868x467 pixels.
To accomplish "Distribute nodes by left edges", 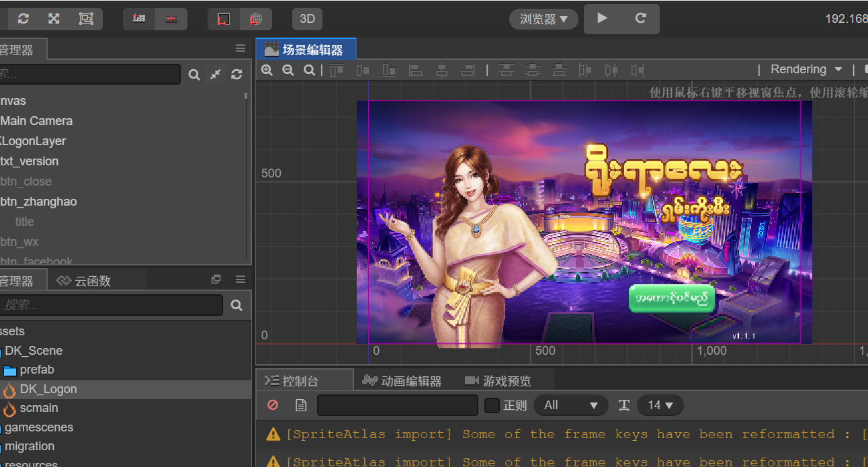I will tap(585, 70).
